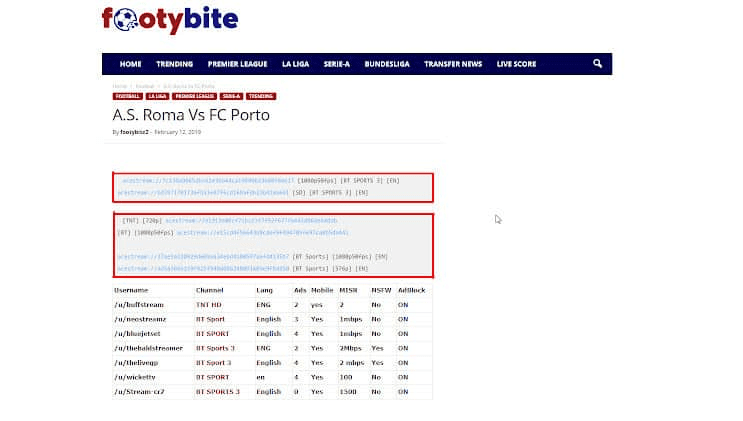
Task: Open BT SPORT channel link for wickettv
Action: [212, 377]
